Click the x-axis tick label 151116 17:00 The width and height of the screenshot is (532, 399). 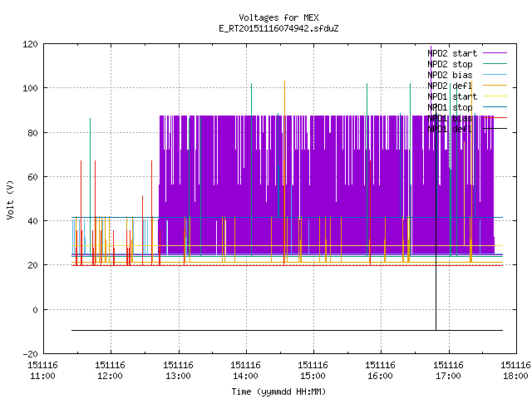tap(449, 371)
